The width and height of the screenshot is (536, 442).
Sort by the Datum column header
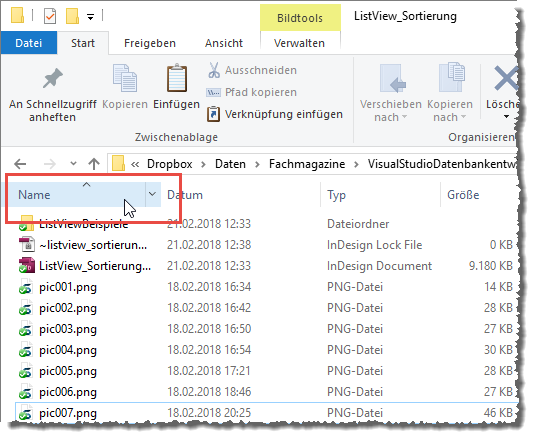[x=185, y=195]
